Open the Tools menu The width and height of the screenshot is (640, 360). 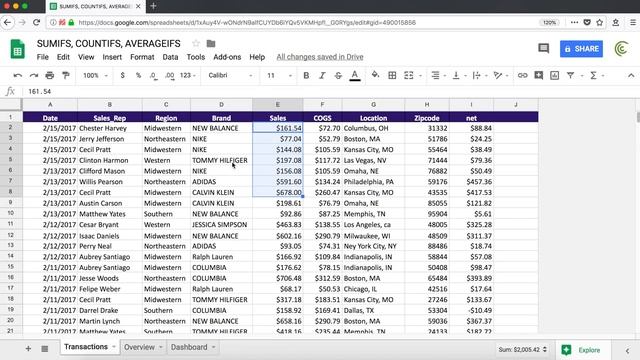(196, 57)
